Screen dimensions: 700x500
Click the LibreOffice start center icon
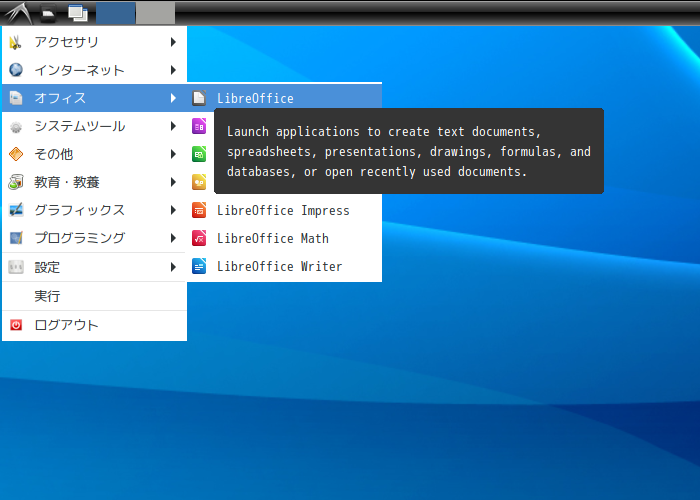199,98
